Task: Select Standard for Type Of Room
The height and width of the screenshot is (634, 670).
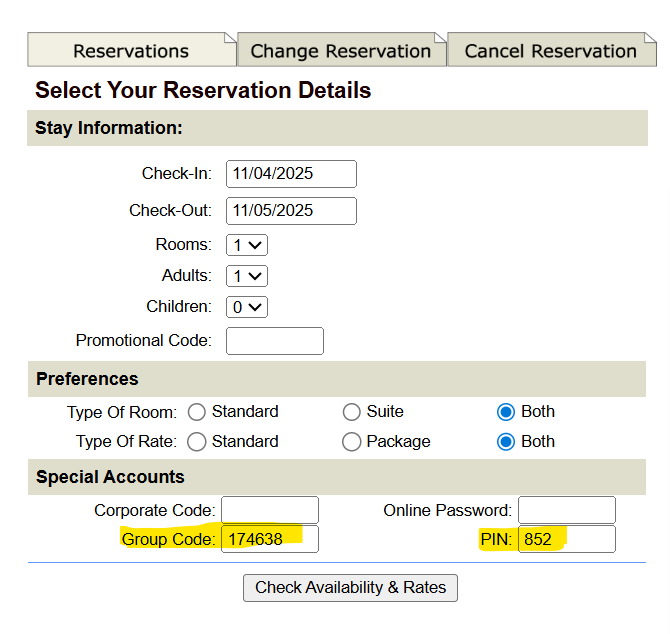Action: click(x=197, y=412)
